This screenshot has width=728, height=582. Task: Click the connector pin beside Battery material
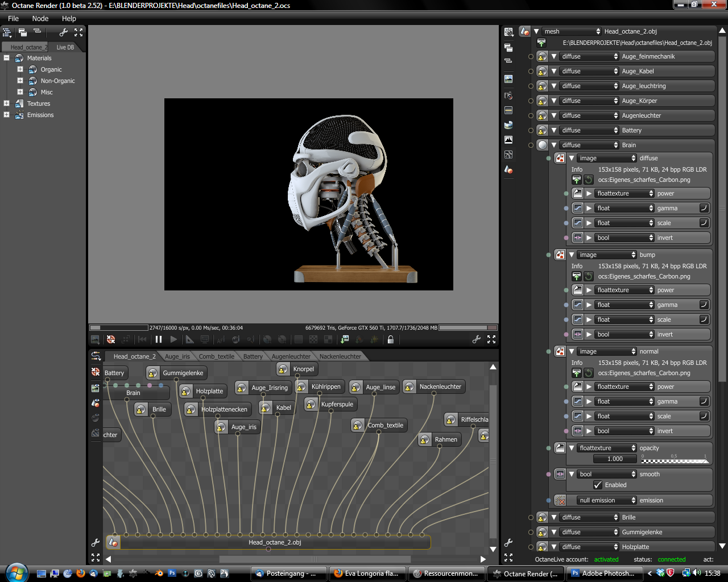coord(531,131)
